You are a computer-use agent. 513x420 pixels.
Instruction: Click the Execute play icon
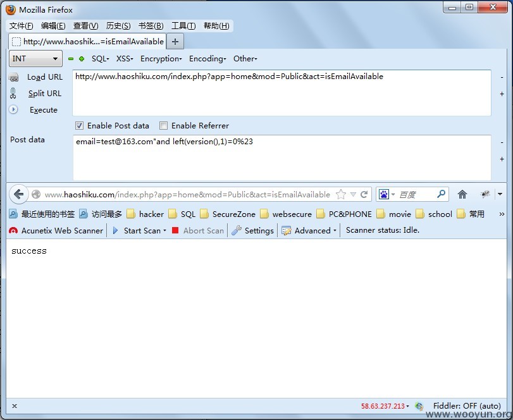point(13,109)
